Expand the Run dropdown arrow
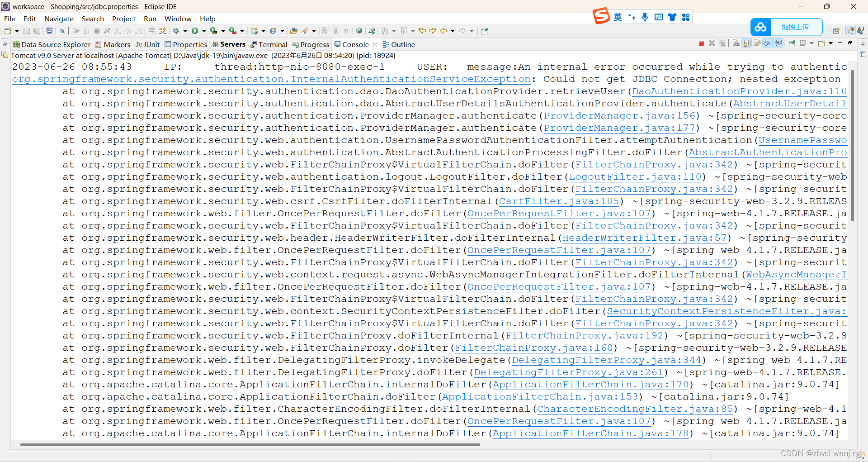The height and width of the screenshot is (462, 868). 204,31
